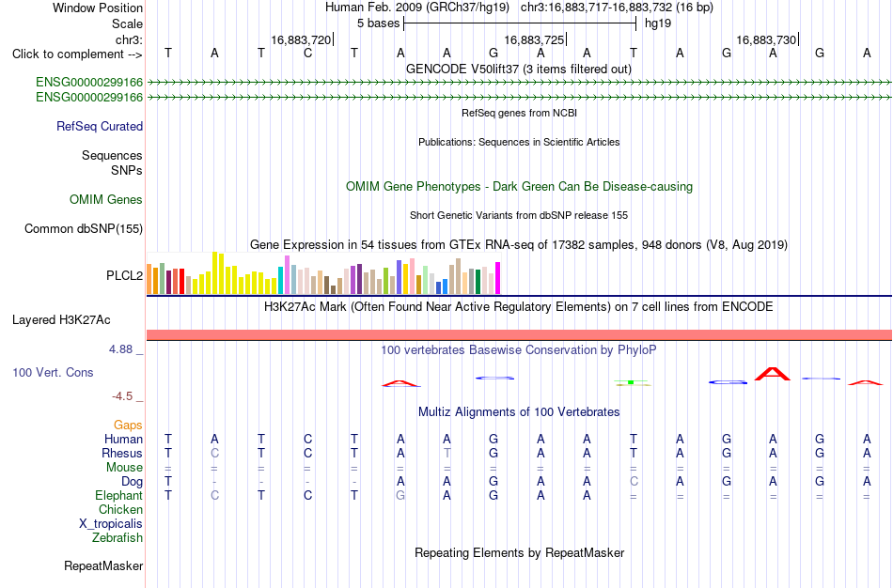The image size is (893, 588).
Task: Click the C base in chr3 sequence row
Action: (x=307, y=54)
